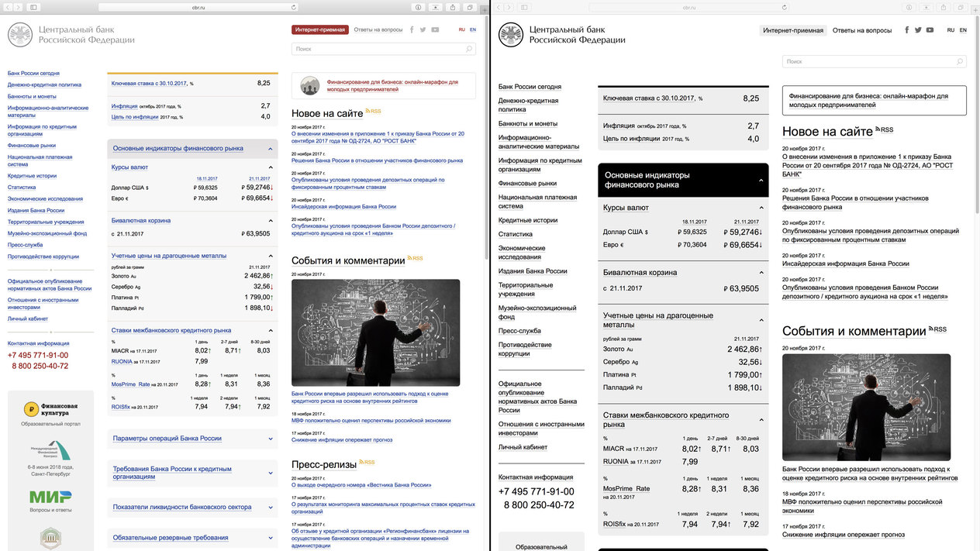Viewport: 980px width, 551px height.
Task: Switch language to EN in the left window
Action: click(473, 29)
